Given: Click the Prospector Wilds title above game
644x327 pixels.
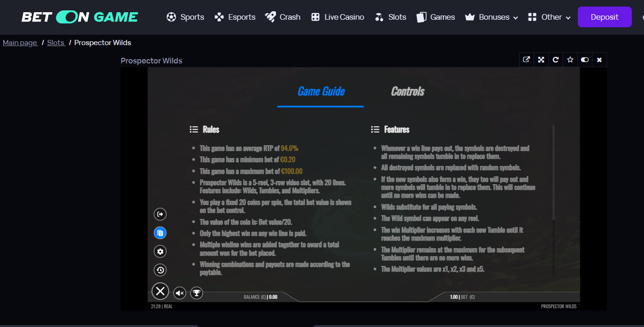Looking at the screenshot, I should 152,61.
